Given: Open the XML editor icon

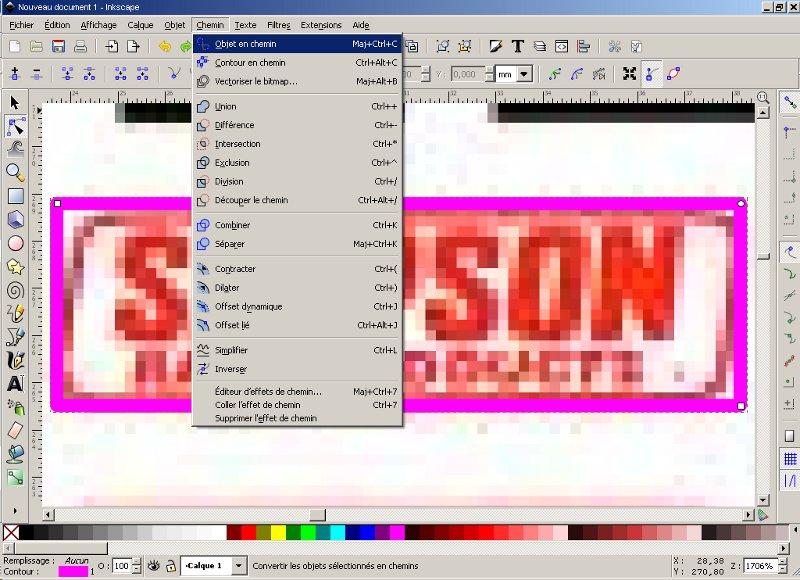Looking at the screenshot, I should pyautogui.click(x=561, y=46).
